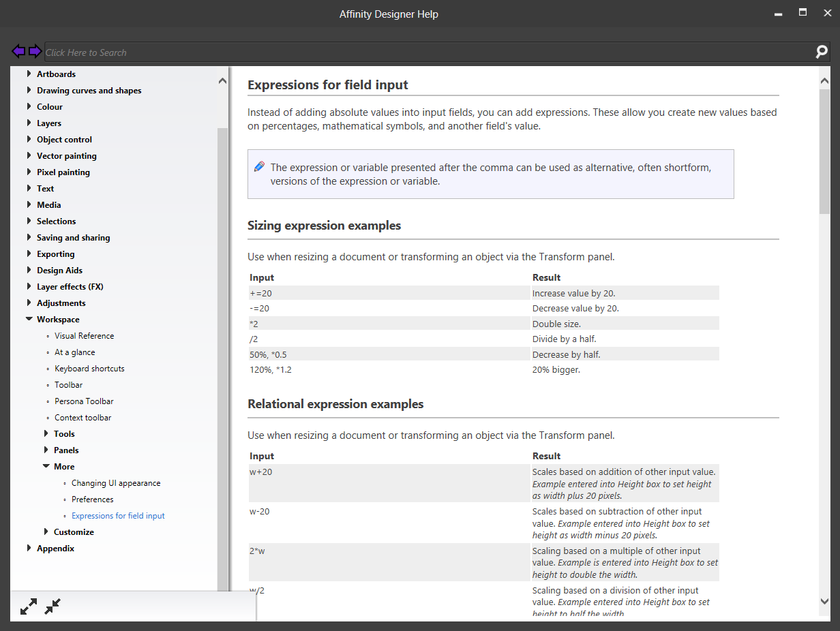Click the topic list scroll-up arrow
The image size is (840, 631).
(x=222, y=80)
